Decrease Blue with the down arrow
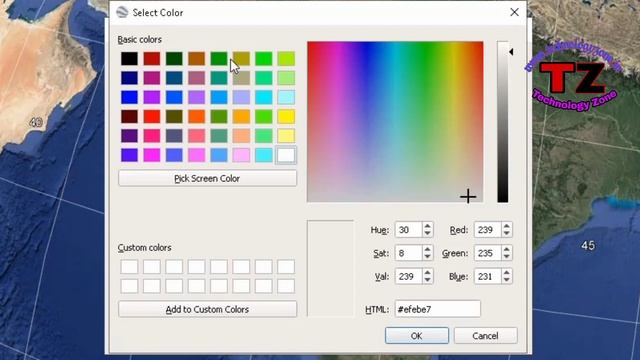This screenshot has height=360, width=640. pos(507,280)
